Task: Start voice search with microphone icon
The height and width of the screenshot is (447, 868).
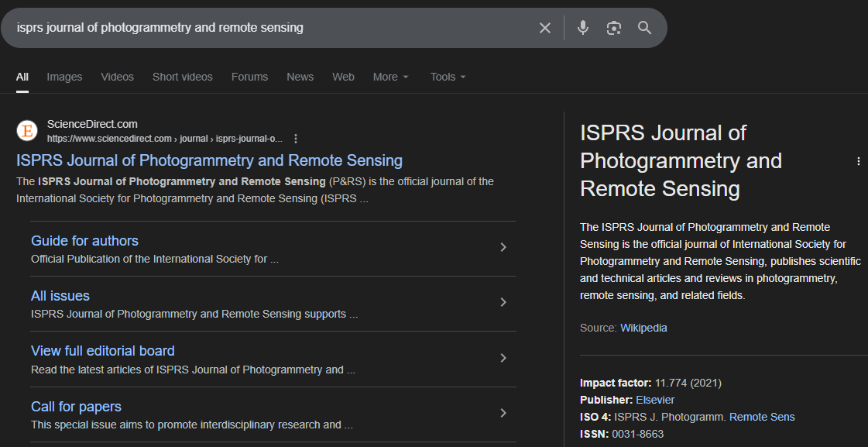Action: click(583, 28)
